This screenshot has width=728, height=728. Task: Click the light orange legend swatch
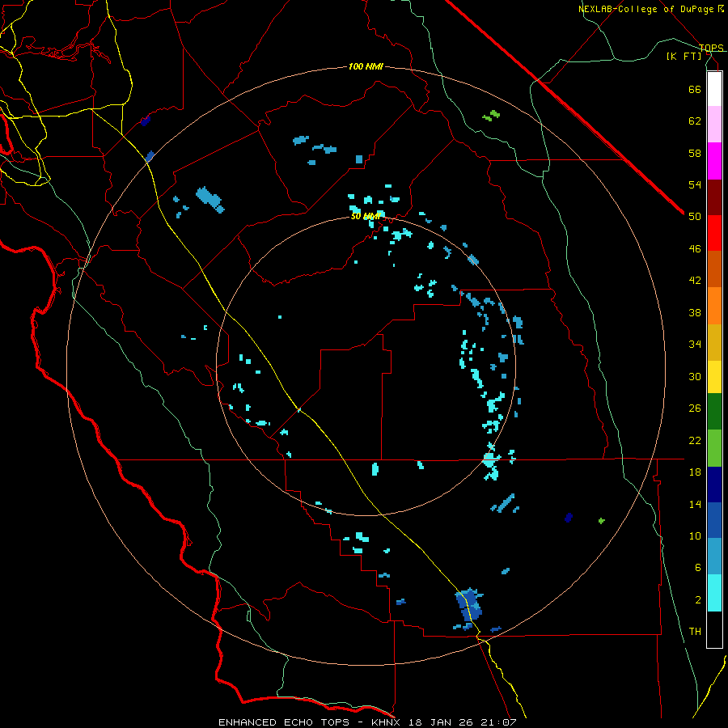tap(714, 306)
